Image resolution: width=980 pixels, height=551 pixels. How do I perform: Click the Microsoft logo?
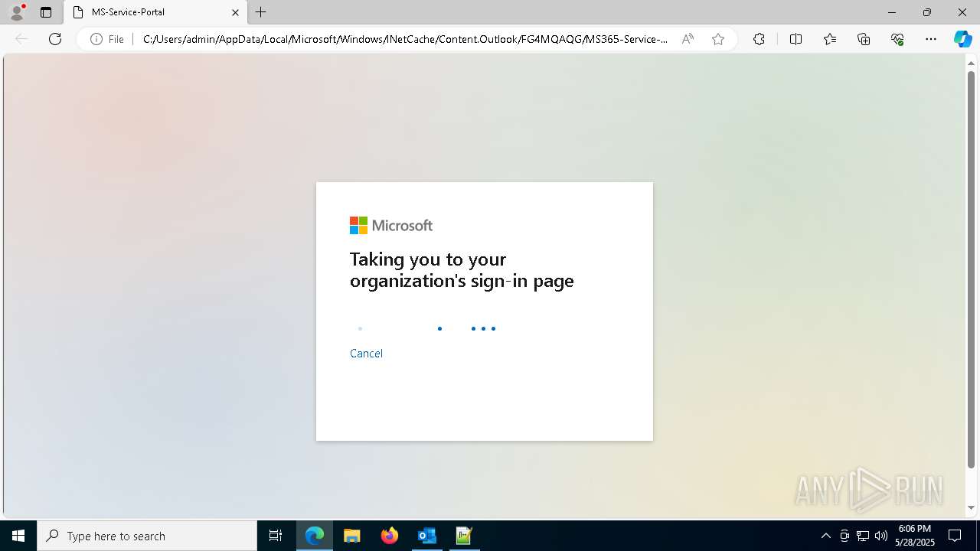coord(391,225)
